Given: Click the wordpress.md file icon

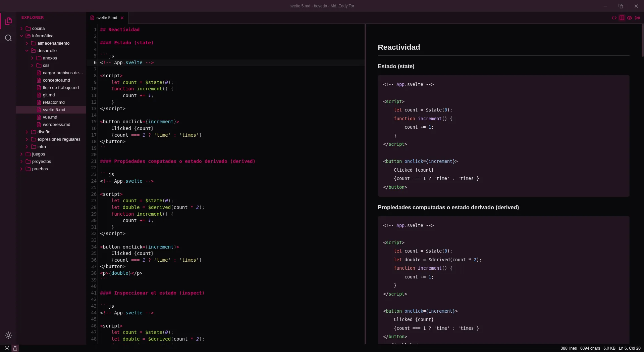Looking at the screenshot, I should pos(39,125).
